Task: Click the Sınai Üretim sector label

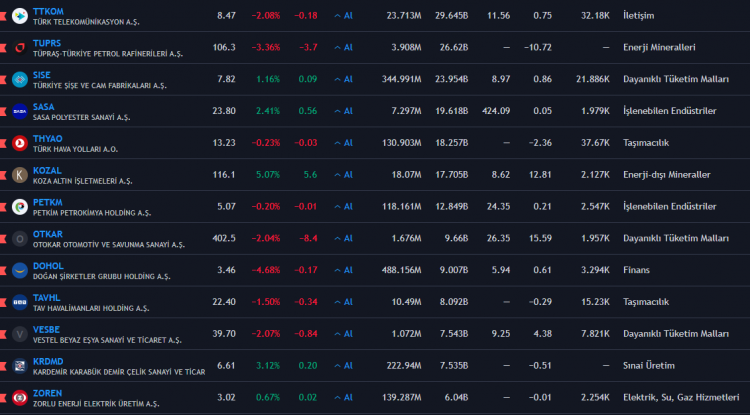Action: click(649, 366)
